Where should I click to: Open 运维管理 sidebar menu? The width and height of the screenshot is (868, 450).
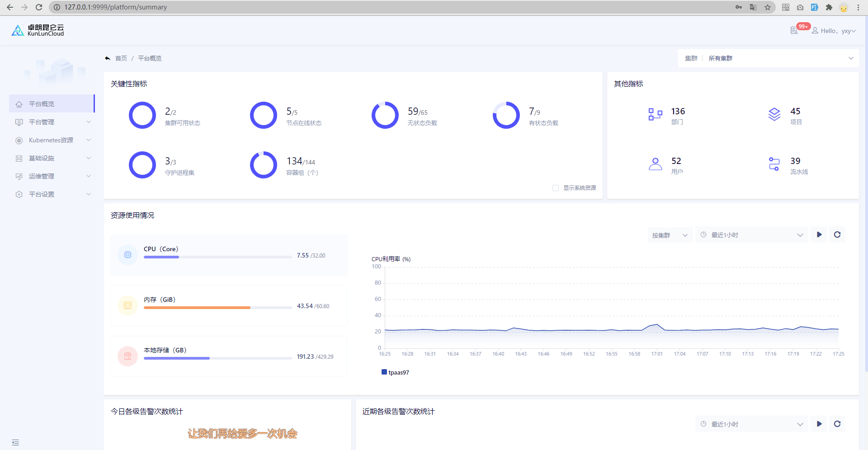pyautogui.click(x=52, y=176)
